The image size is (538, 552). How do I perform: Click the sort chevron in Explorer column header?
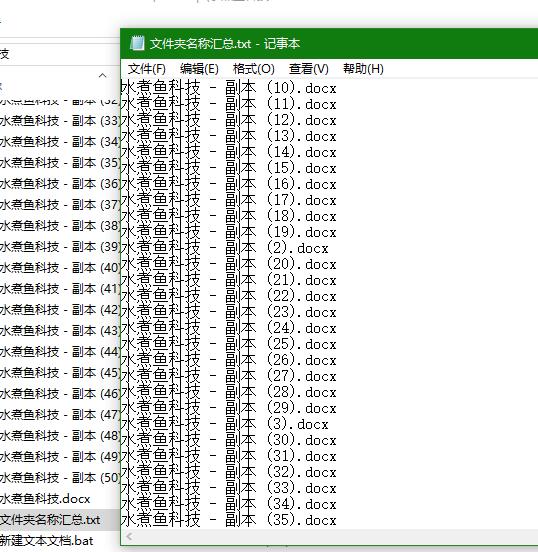point(102,75)
